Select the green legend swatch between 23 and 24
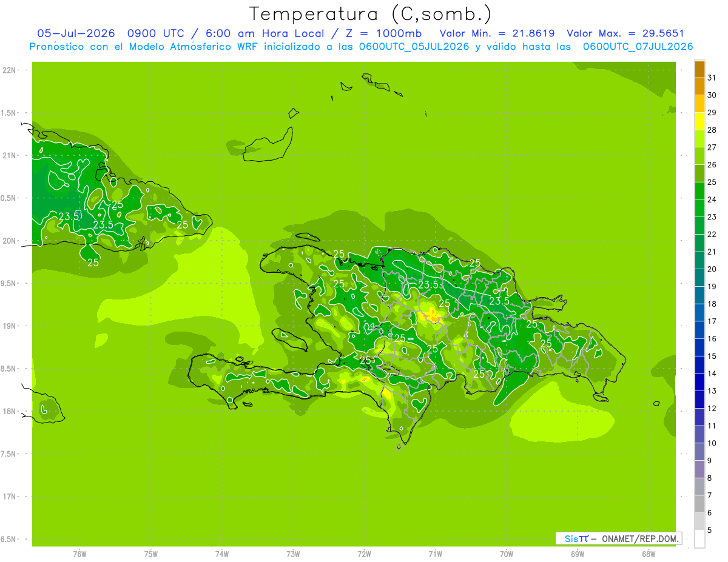Screen dimensions: 728x562 tap(699, 208)
